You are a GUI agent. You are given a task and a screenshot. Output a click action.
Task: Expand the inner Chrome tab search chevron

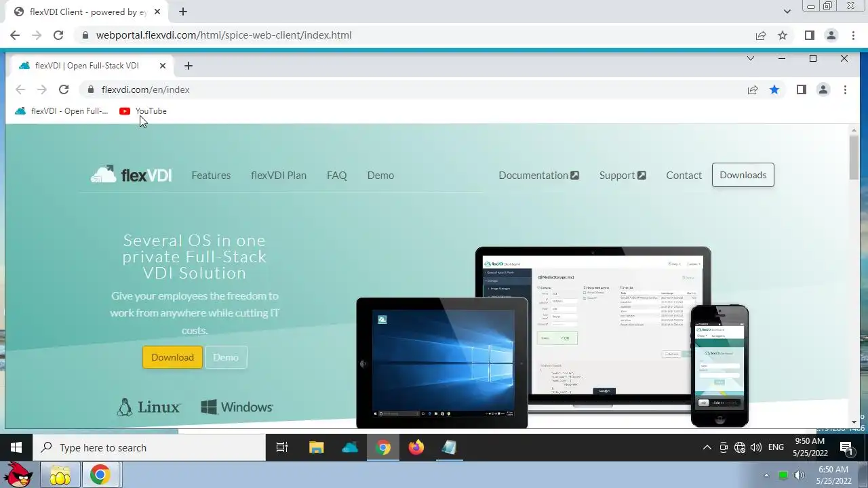coord(751,58)
